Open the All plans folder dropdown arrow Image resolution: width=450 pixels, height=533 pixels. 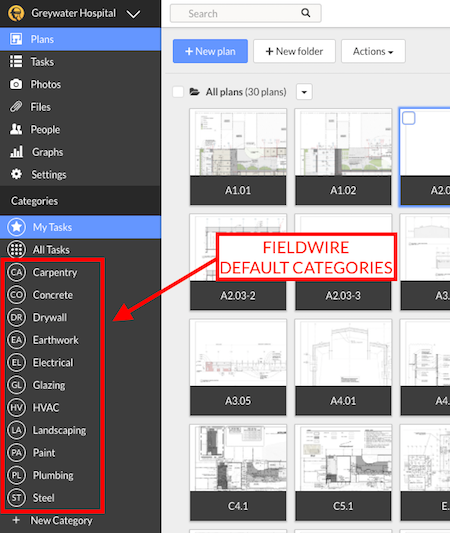(304, 92)
